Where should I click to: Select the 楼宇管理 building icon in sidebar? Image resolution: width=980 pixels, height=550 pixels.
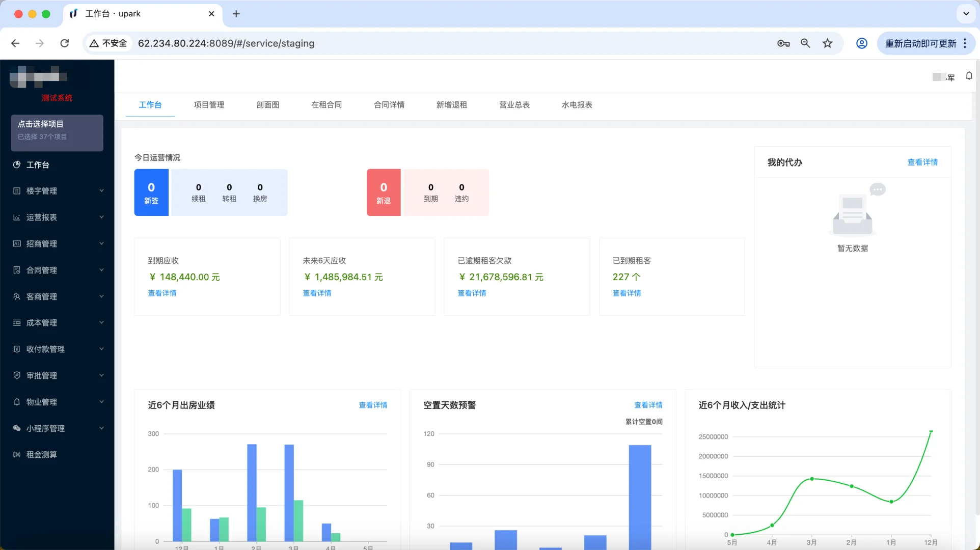[17, 191]
